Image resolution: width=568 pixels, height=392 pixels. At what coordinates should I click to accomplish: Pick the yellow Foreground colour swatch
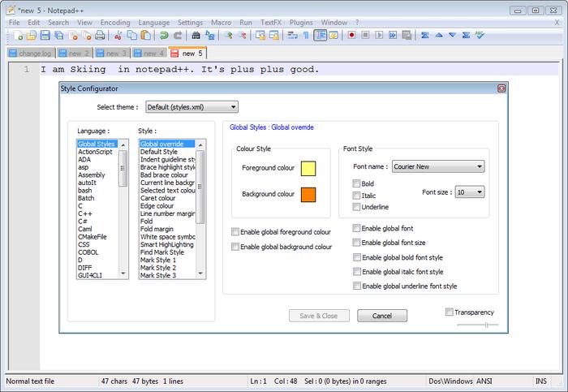click(x=308, y=169)
